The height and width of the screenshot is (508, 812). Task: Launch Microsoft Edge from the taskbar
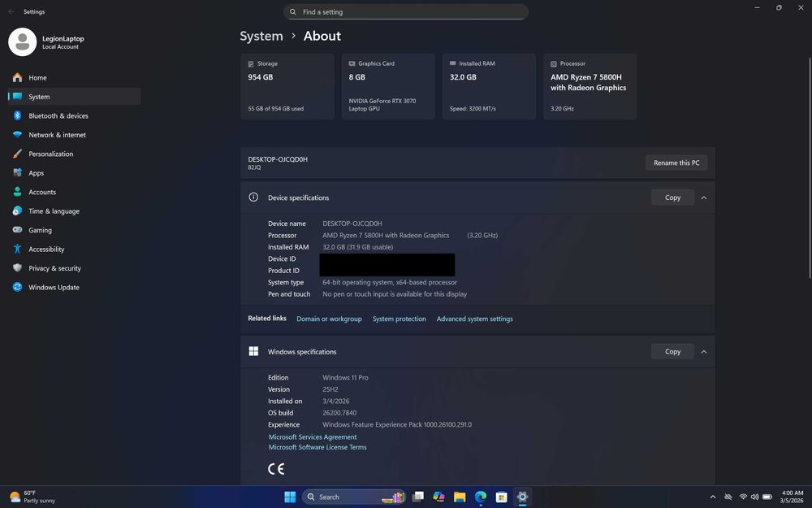pos(481,497)
